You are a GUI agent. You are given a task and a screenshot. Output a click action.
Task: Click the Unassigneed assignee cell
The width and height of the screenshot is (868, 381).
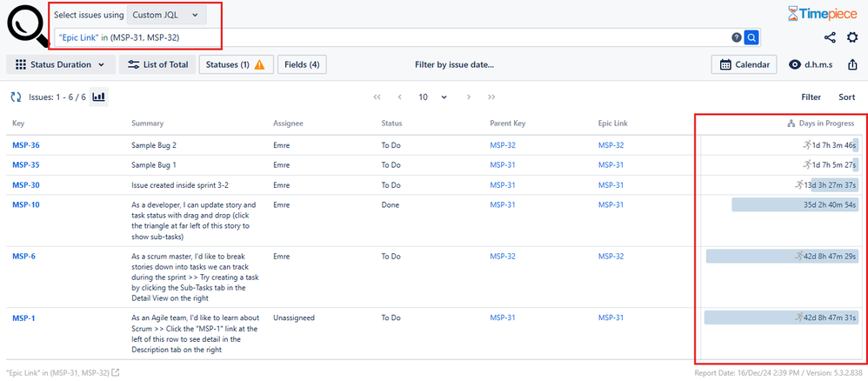pos(294,318)
